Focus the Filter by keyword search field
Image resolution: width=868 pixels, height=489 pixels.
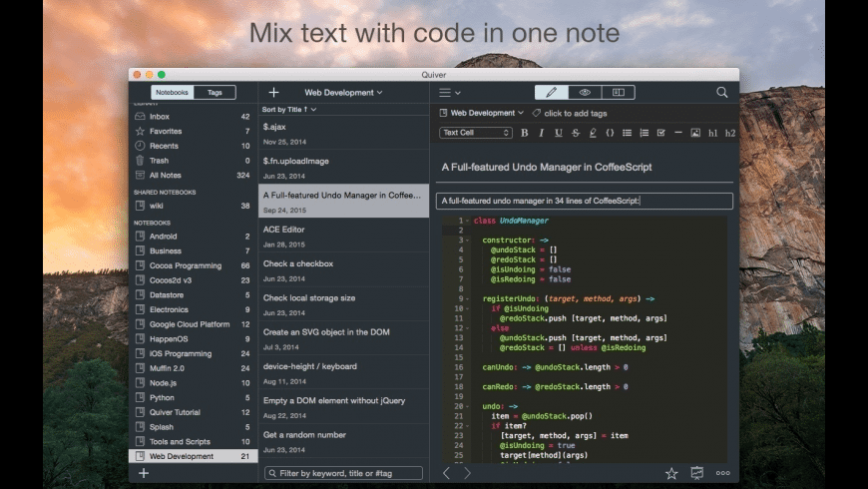tap(344, 473)
